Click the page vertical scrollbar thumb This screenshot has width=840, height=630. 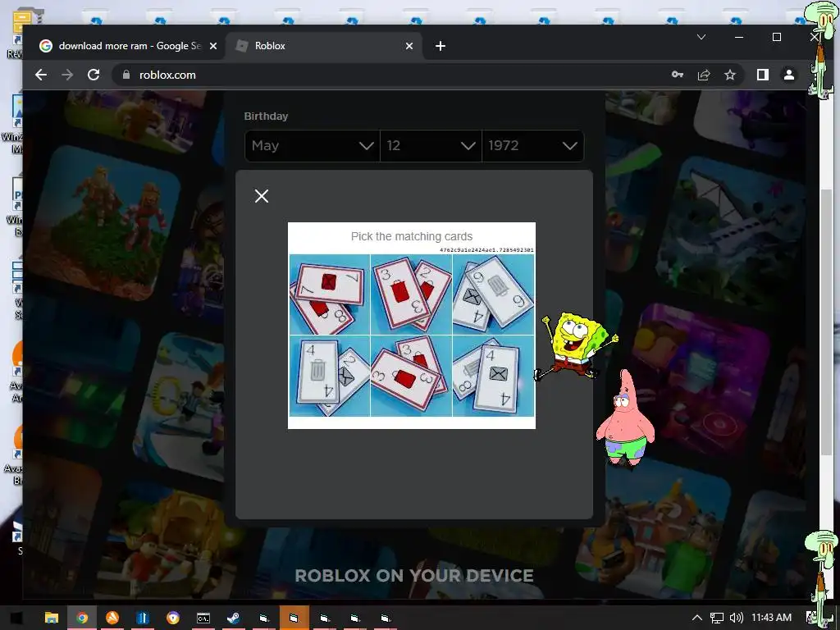tap(827, 322)
